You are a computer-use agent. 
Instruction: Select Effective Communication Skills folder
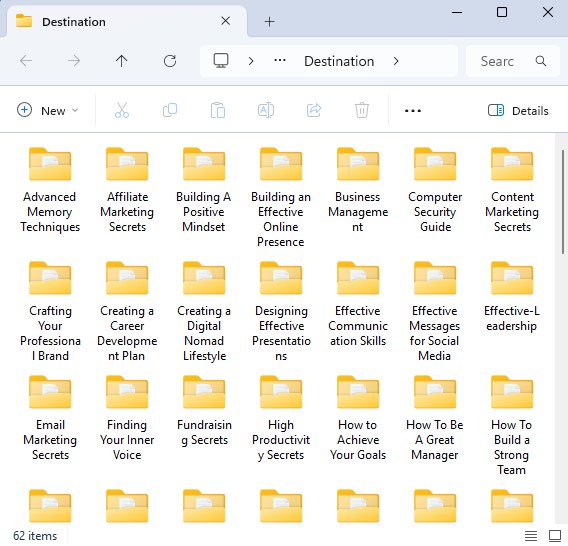tap(358, 304)
